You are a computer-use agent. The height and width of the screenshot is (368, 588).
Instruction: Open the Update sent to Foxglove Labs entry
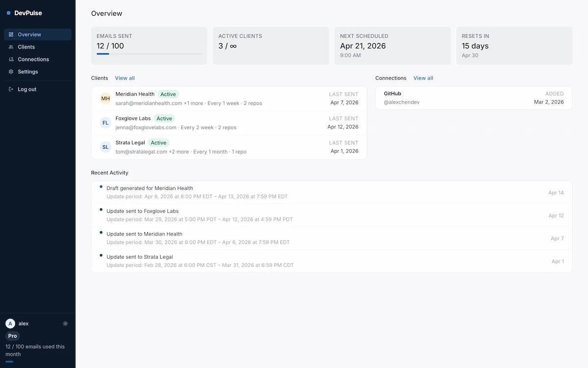(x=143, y=211)
